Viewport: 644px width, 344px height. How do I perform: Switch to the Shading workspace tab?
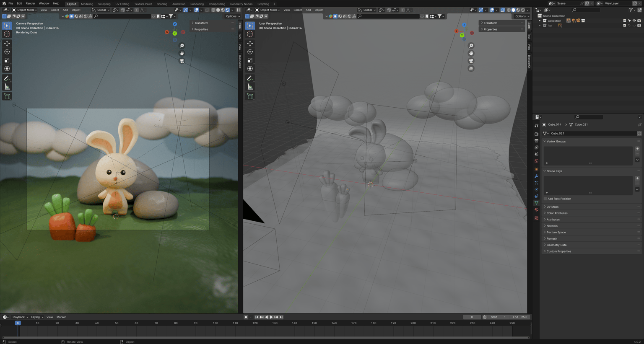pos(162,4)
